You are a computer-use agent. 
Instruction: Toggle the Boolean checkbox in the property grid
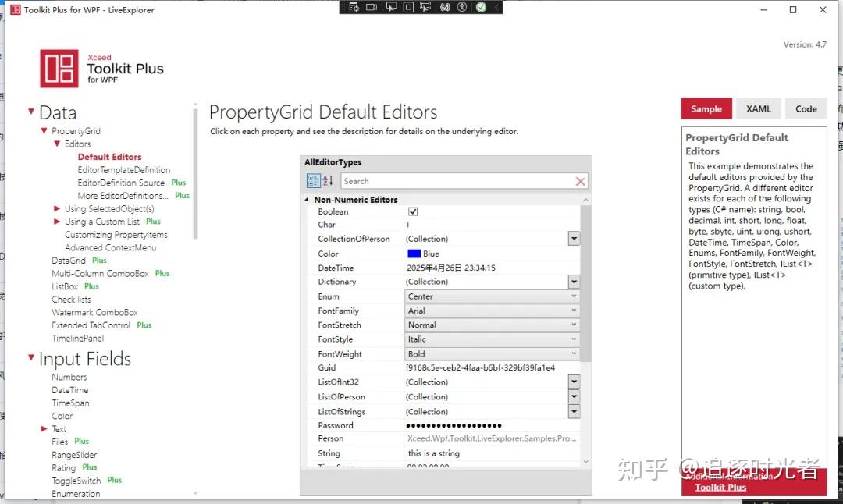pos(413,211)
